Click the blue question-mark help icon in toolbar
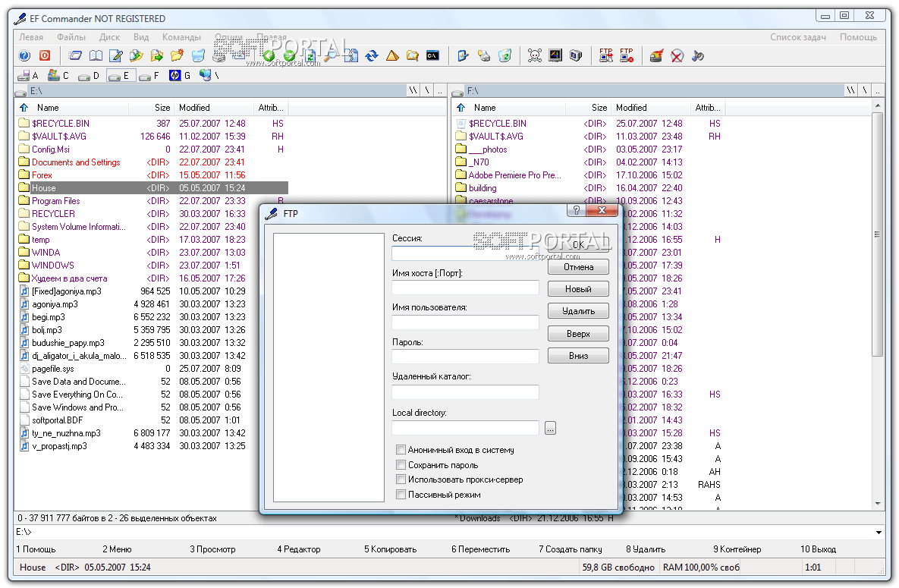This screenshot has height=588, width=899. click(x=24, y=55)
